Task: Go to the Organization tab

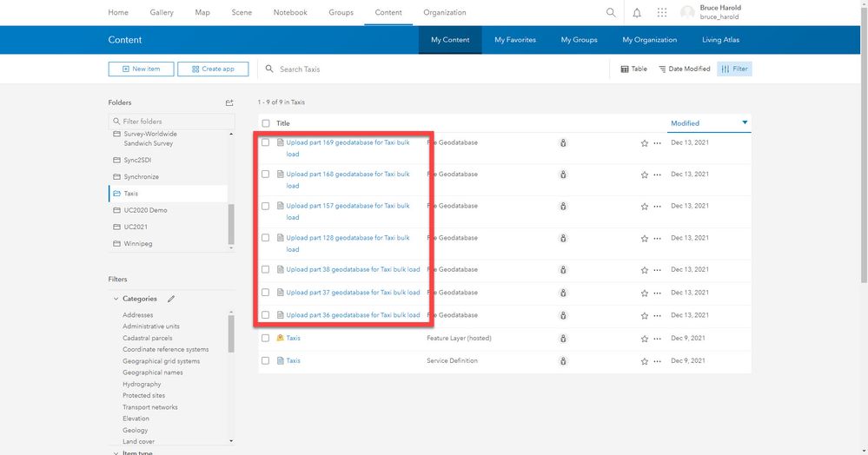Action: click(445, 12)
